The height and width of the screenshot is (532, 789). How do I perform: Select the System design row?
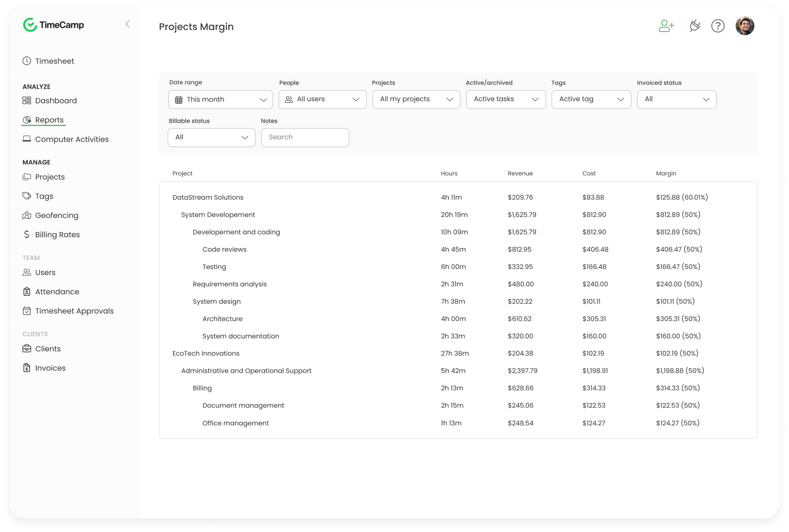(x=458, y=301)
